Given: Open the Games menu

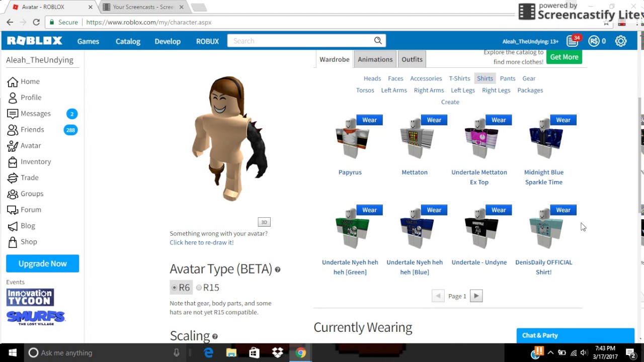Looking at the screenshot, I should pyautogui.click(x=88, y=41).
